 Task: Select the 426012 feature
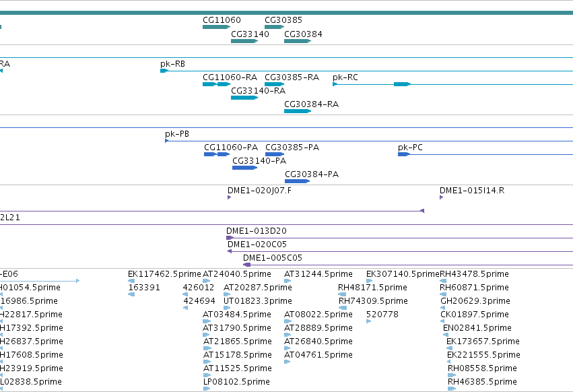[185, 294]
